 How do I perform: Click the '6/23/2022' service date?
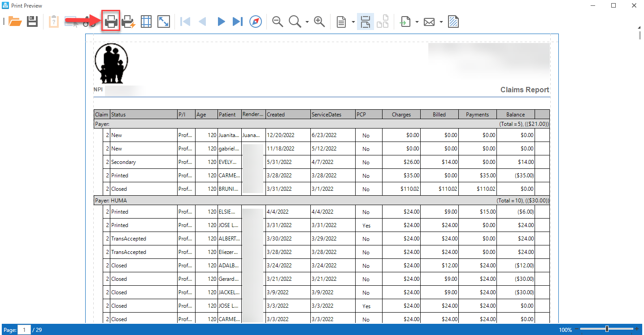[x=333, y=135]
